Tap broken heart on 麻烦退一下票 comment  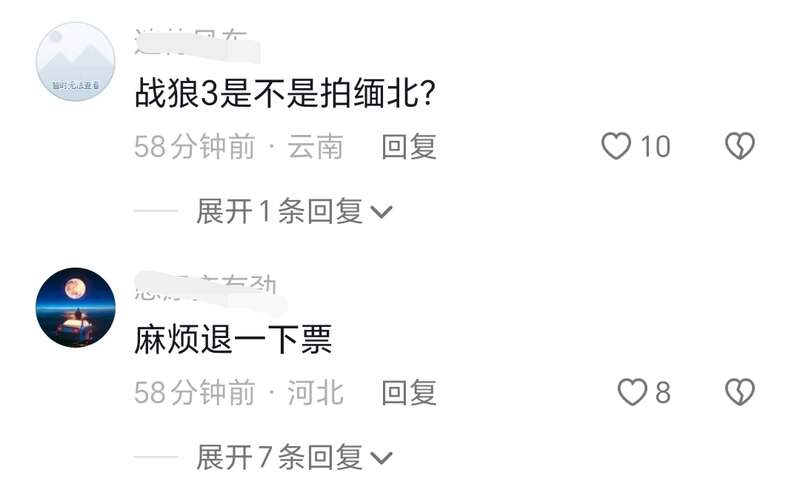click(x=740, y=392)
